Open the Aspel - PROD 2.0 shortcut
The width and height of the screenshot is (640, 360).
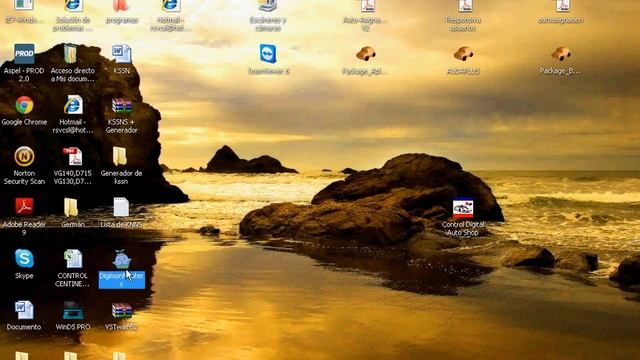pos(24,54)
